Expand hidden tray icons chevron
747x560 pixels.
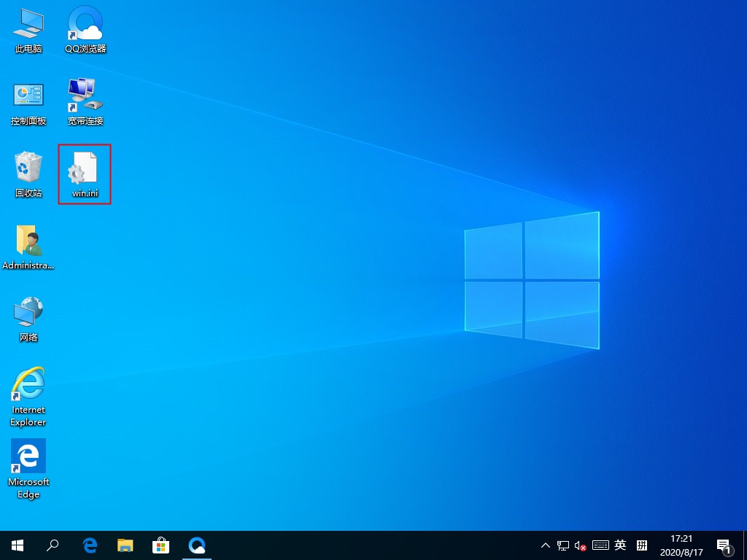click(x=545, y=545)
